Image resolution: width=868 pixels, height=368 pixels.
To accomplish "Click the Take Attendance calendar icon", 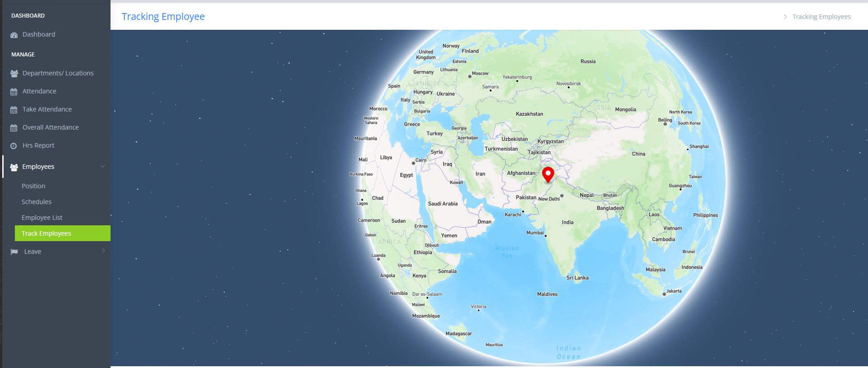I will click(14, 110).
